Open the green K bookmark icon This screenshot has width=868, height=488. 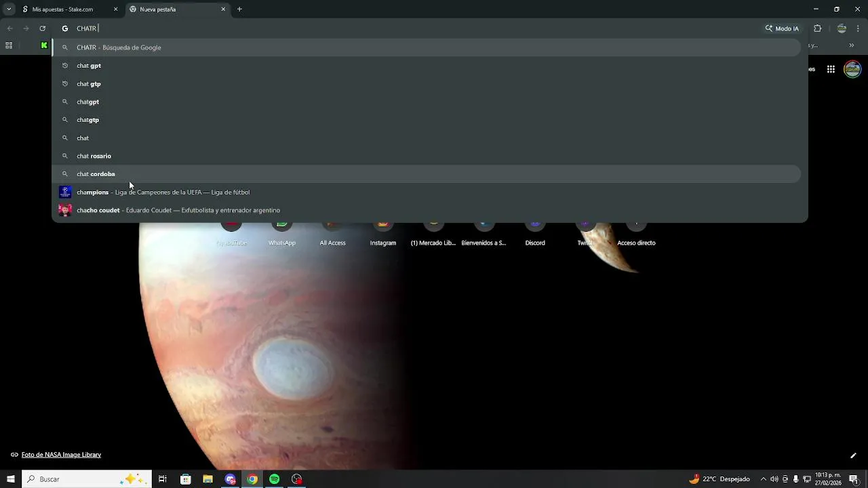click(44, 45)
